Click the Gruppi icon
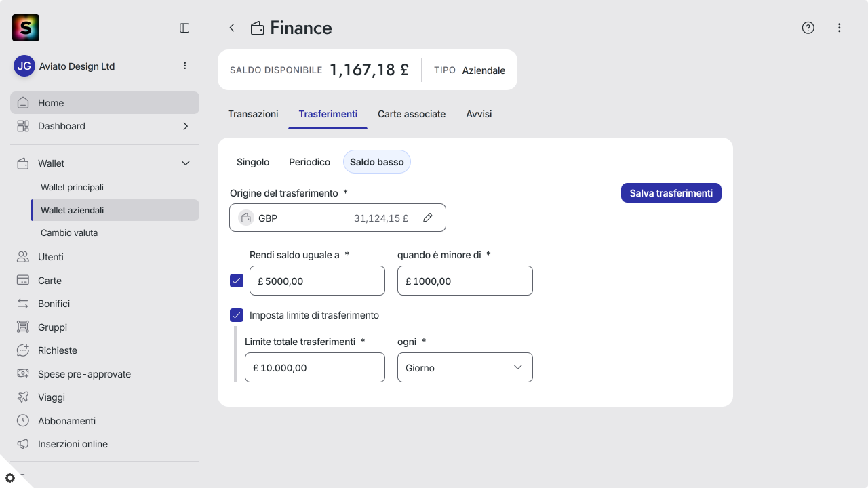Image resolution: width=868 pixels, height=488 pixels. point(23,327)
